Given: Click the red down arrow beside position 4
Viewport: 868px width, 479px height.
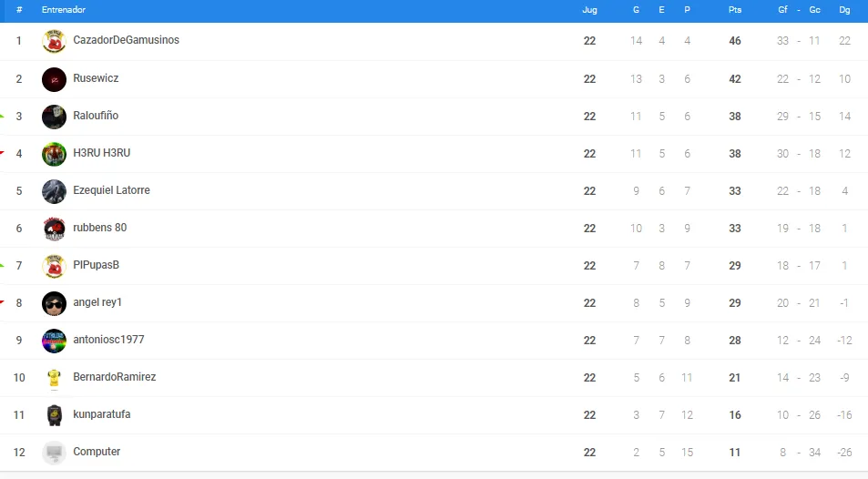Looking at the screenshot, I should [x=2, y=153].
